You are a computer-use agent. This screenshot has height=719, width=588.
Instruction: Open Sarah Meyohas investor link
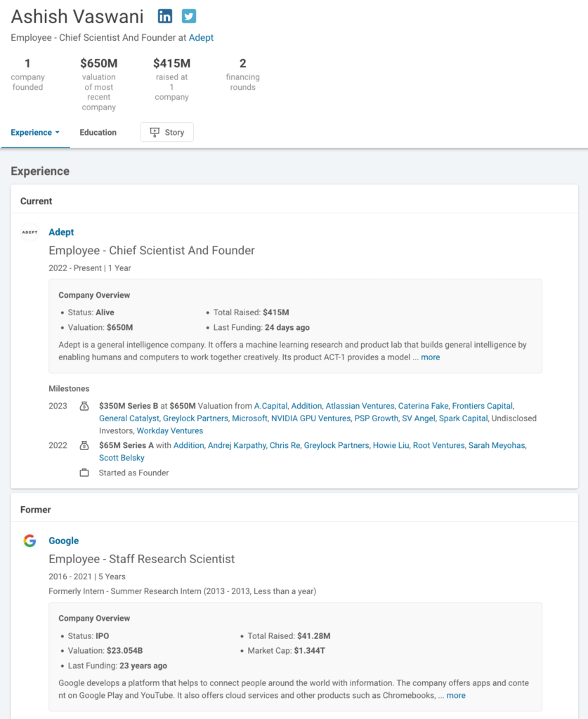click(497, 445)
